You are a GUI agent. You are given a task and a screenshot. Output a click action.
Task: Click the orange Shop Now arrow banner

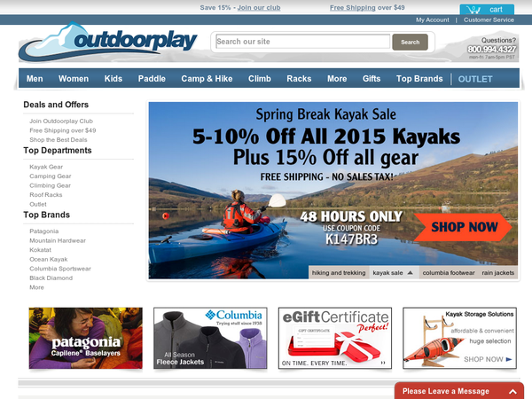[463, 227]
